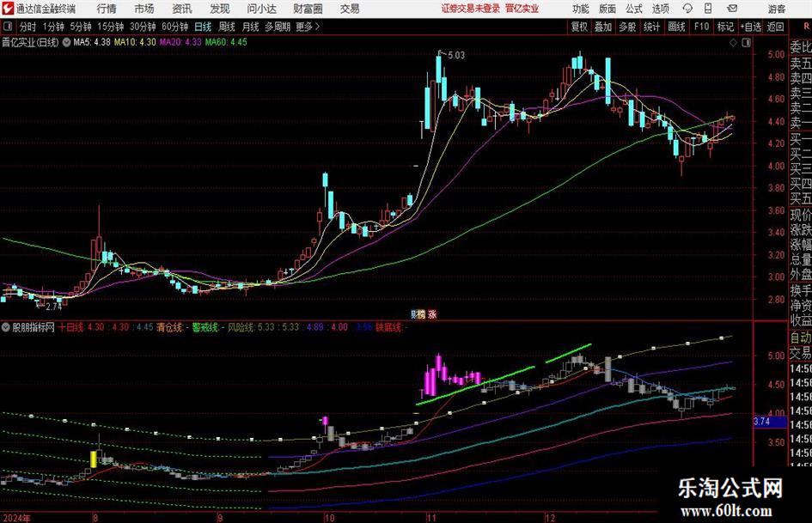
Task: Click the 游客 user account label
Action: tap(777, 9)
